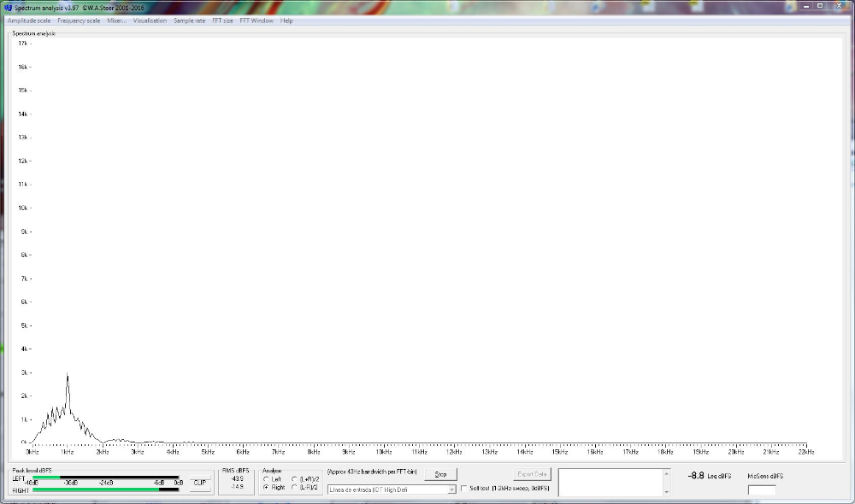Viewport: 855px width, 504px height.
Task: Open the Mixer... menu item
Action: 116,21
